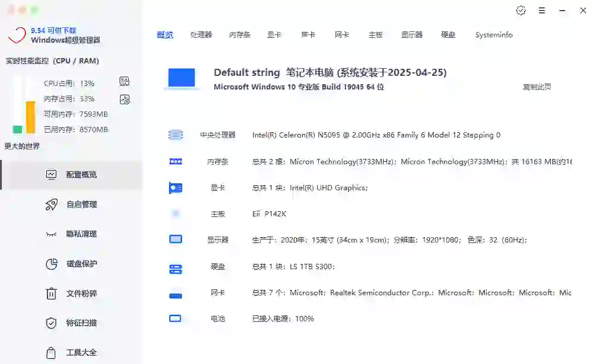Image resolution: width=593 pixels, height=364 pixels.
Task: Open 配置概览 in the sidebar
Action: coord(72,174)
